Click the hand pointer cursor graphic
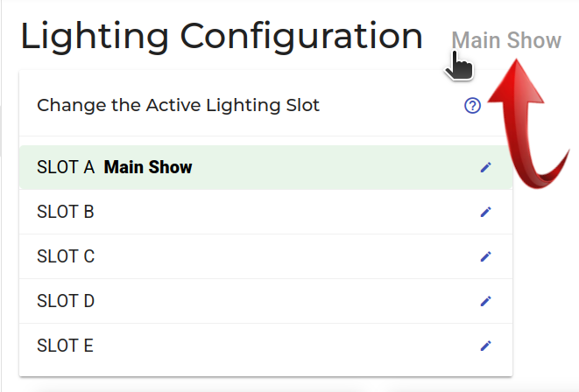The width and height of the screenshot is (579, 392). pyautogui.click(x=458, y=66)
